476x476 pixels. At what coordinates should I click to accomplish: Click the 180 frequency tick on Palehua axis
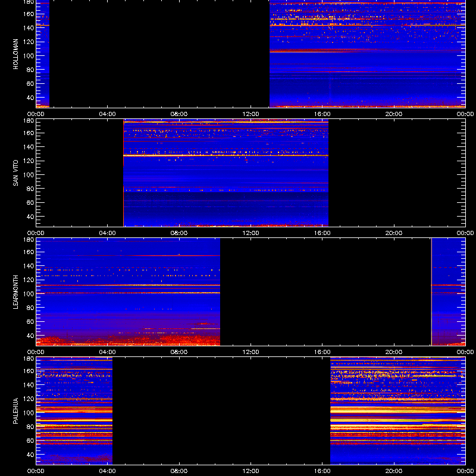(29, 359)
